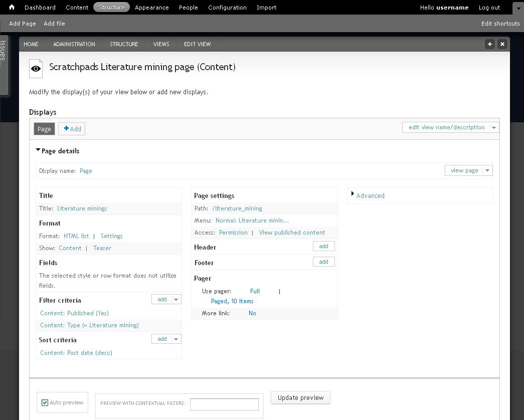524x420 pixels.
Task: Toggle the Auto preview checkbox
Action: pos(45,402)
